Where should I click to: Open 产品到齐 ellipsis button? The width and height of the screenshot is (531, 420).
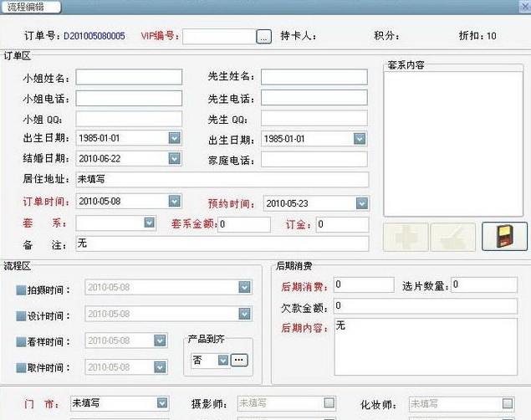click(x=239, y=360)
